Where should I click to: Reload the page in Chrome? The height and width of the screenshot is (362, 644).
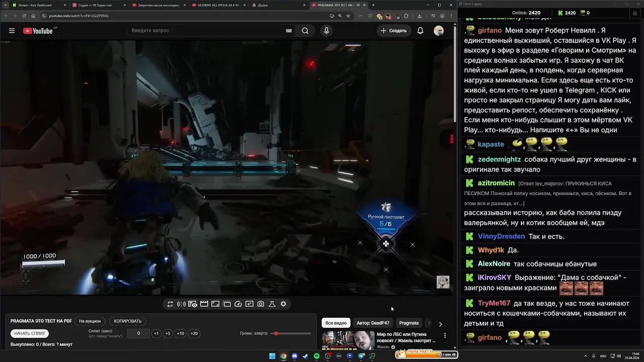pos(24,16)
